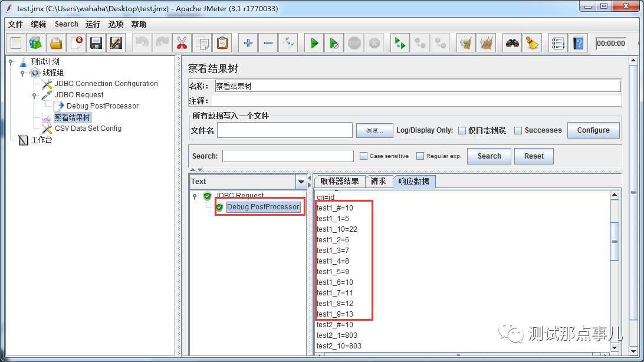Switch to the 取样器结果 tab
This screenshot has width=644, height=362.
point(340,181)
